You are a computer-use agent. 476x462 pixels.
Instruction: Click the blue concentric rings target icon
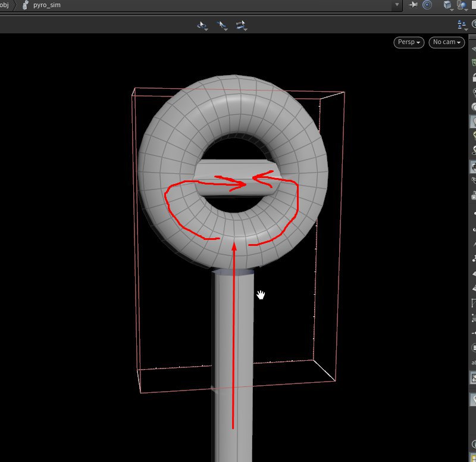coord(427,5)
